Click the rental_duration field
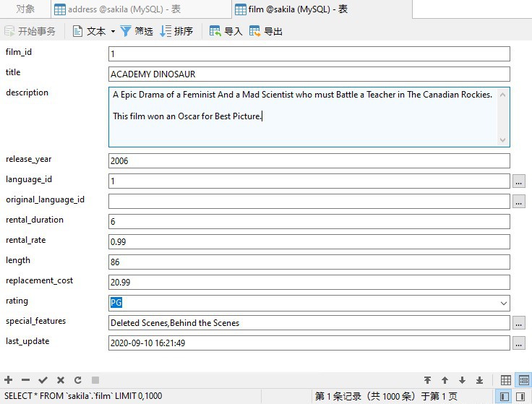 coord(309,221)
